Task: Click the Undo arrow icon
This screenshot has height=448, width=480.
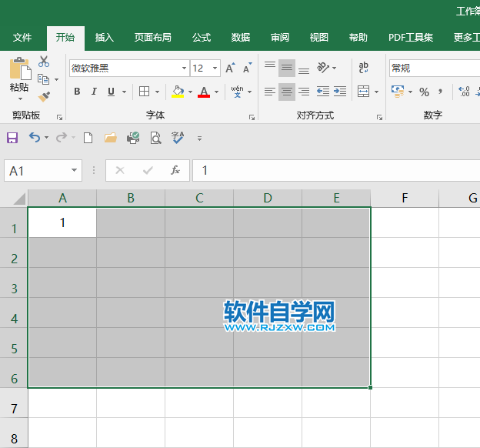Action: click(34, 138)
